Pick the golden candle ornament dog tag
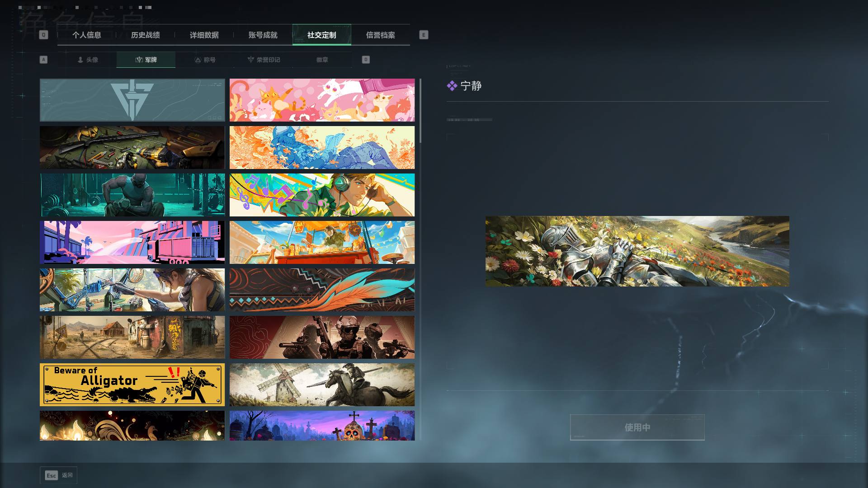The image size is (868, 488). (132, 426)
